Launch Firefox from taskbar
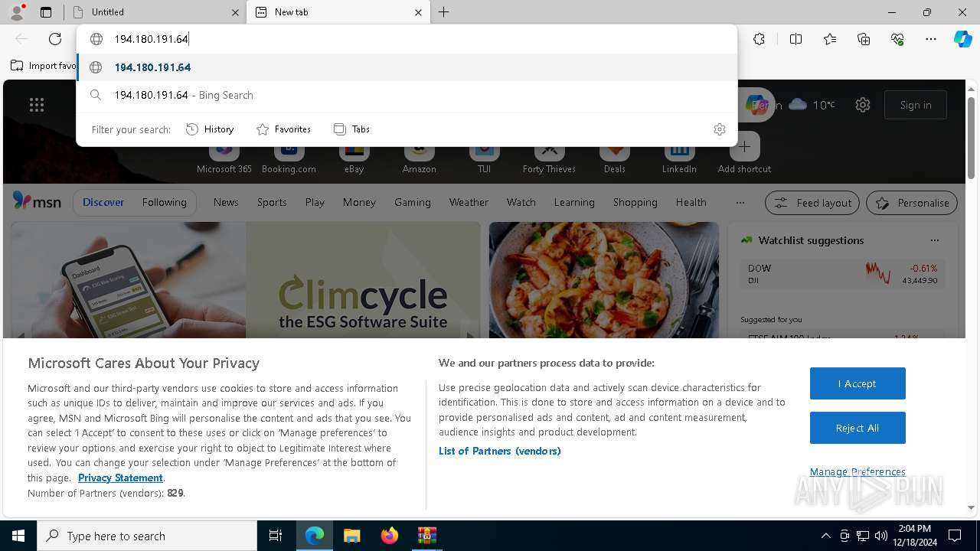 point(389,536)
